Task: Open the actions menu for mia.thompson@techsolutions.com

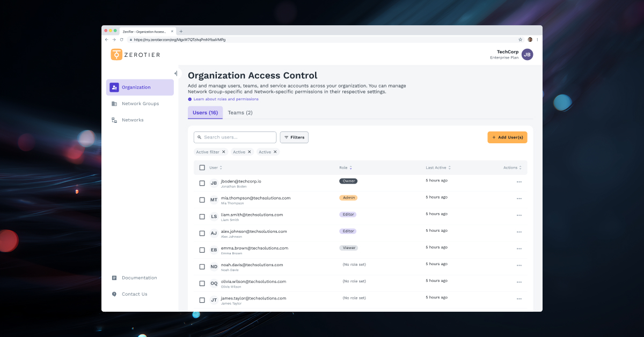Action: tap(519, 199)
